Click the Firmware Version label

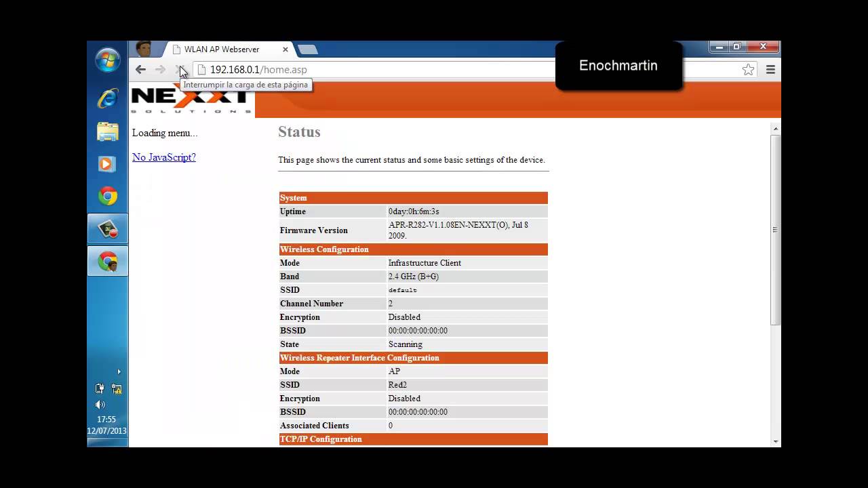pyautogui.click(x=314, y=230)
